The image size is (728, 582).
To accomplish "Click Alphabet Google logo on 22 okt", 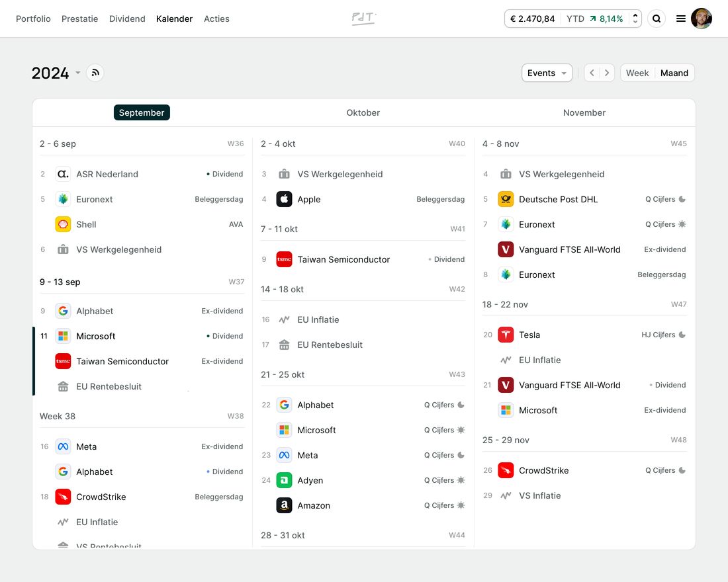I will pos(284,405).
